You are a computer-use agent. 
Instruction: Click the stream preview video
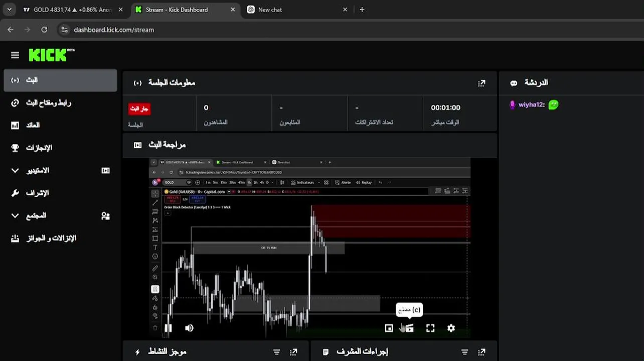pos(310,248)
